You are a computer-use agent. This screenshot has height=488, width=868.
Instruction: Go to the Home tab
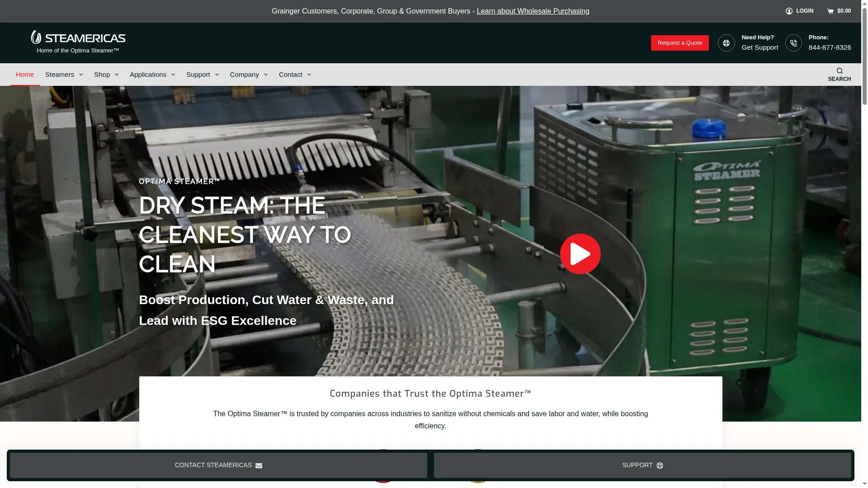25,75
